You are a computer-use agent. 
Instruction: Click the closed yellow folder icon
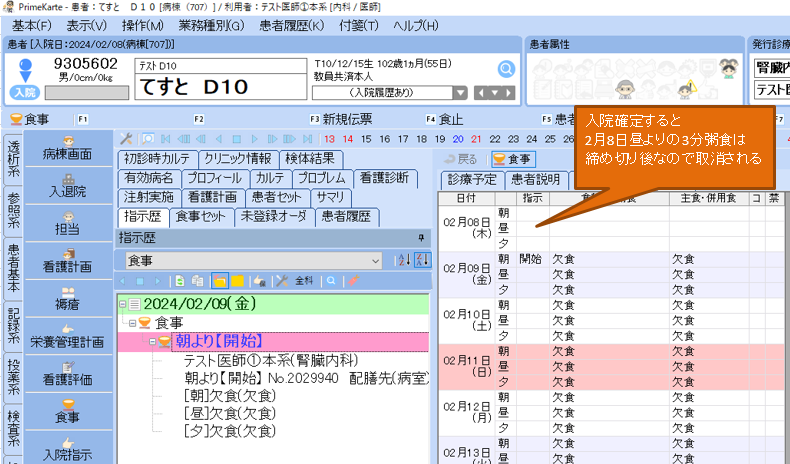[x=237, y=281]
